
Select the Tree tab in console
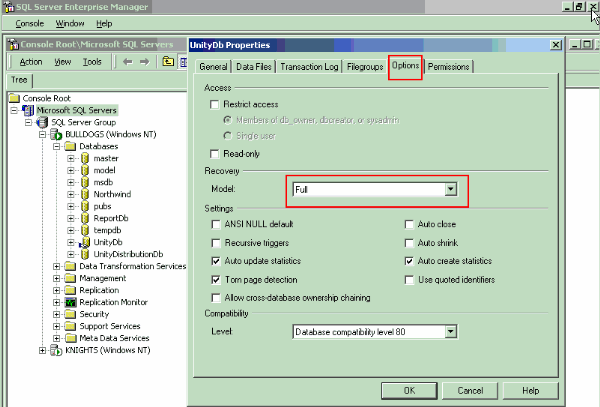tap(19, 80)
